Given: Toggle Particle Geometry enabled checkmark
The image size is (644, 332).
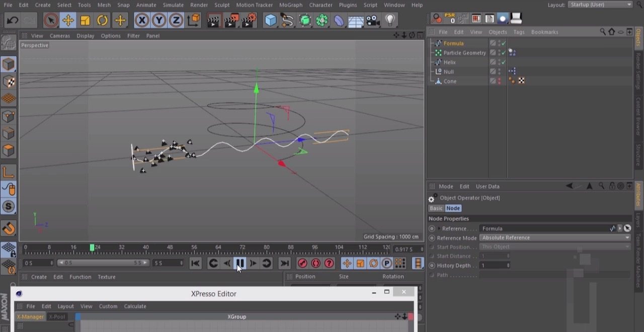Looking at the screenshot, I should coord(504,53).
